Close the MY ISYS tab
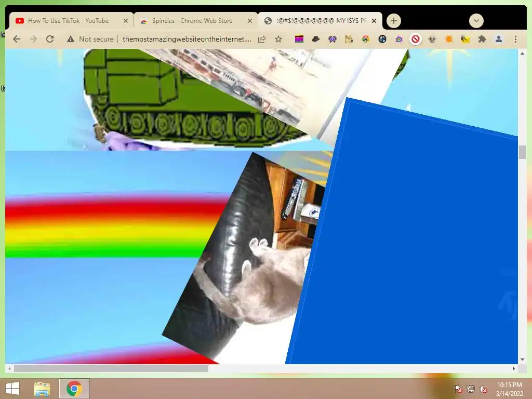This screenshot has height=399, width=532. pos(374,21)
